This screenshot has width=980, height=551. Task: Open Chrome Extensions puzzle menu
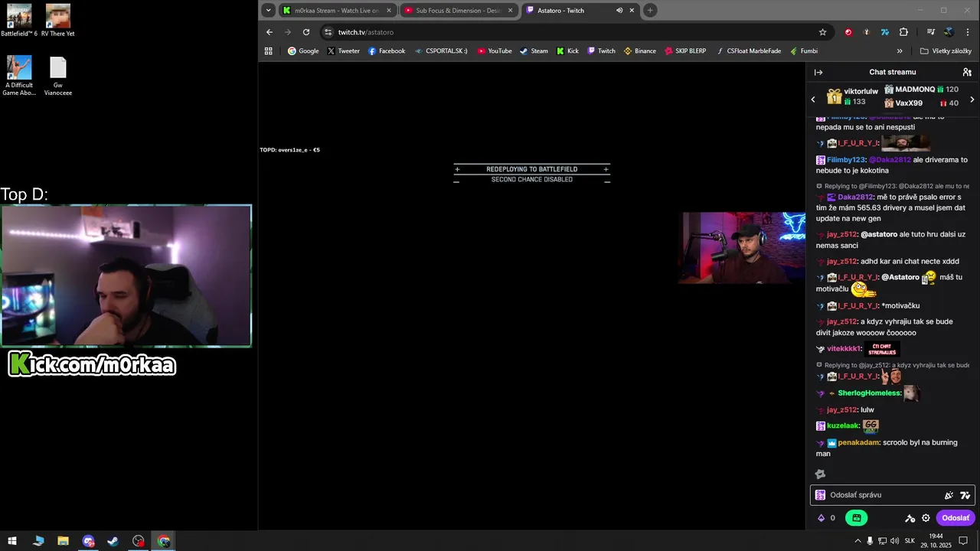click(x=904, y=32)
